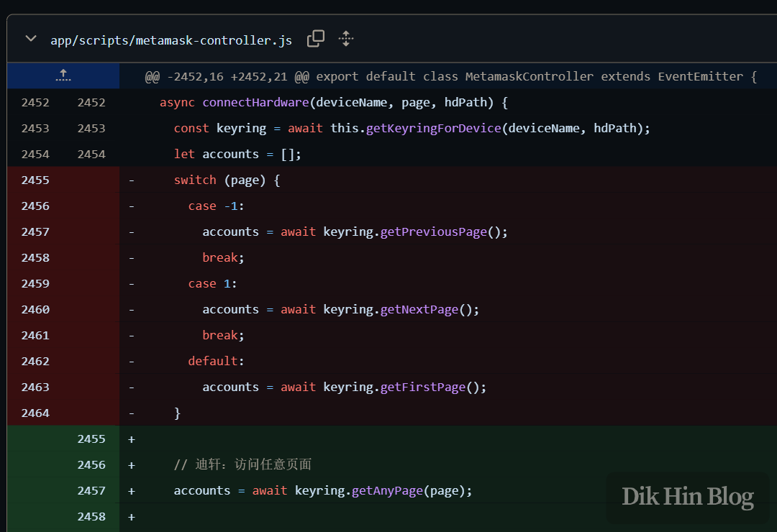The image size is (777, 532).
Task: Click the connectHardware function signature line
Action: coord(331,102)
